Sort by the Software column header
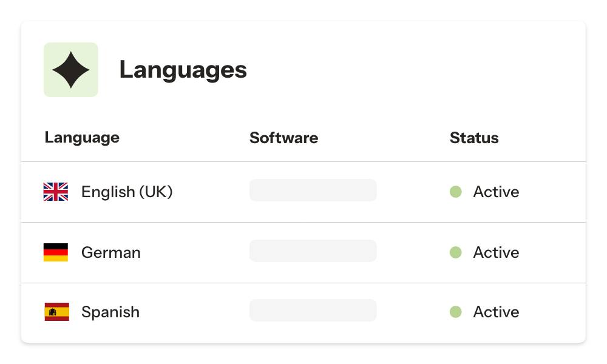This screenshot has height=364, width=607. [283, 138]
